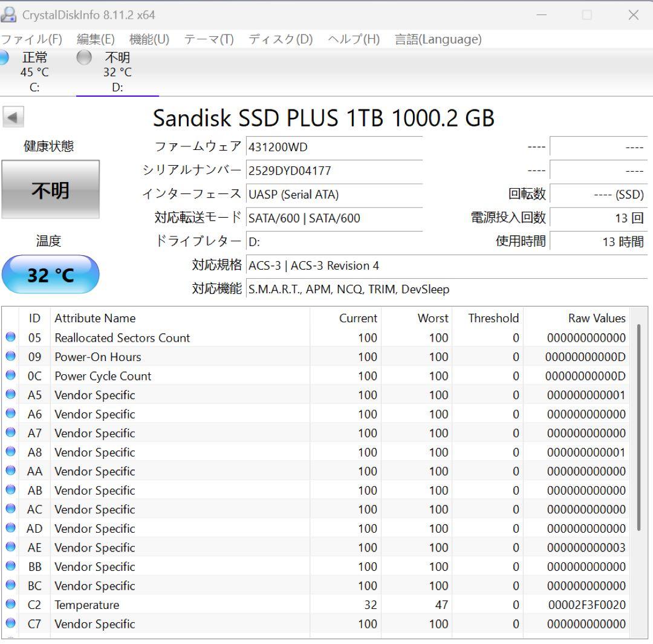Click the Sandisk SSD PLUS 1TB title
The width and height of the screenshot is (653, 644).
[323, 118]
